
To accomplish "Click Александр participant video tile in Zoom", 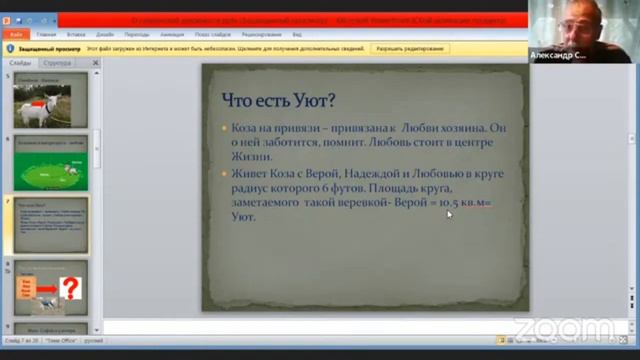I will (584, 31).
